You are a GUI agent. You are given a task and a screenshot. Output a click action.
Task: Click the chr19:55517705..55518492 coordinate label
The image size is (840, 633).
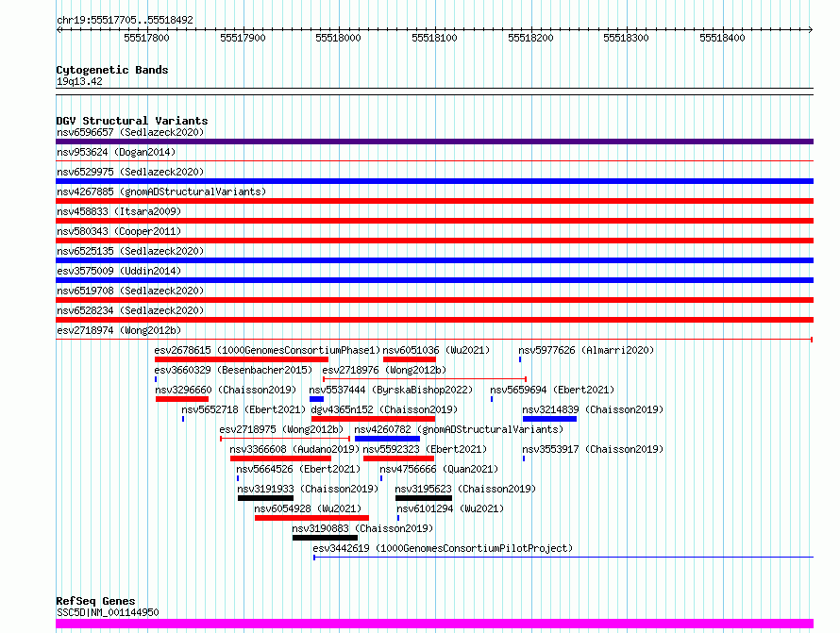[125, 21]
